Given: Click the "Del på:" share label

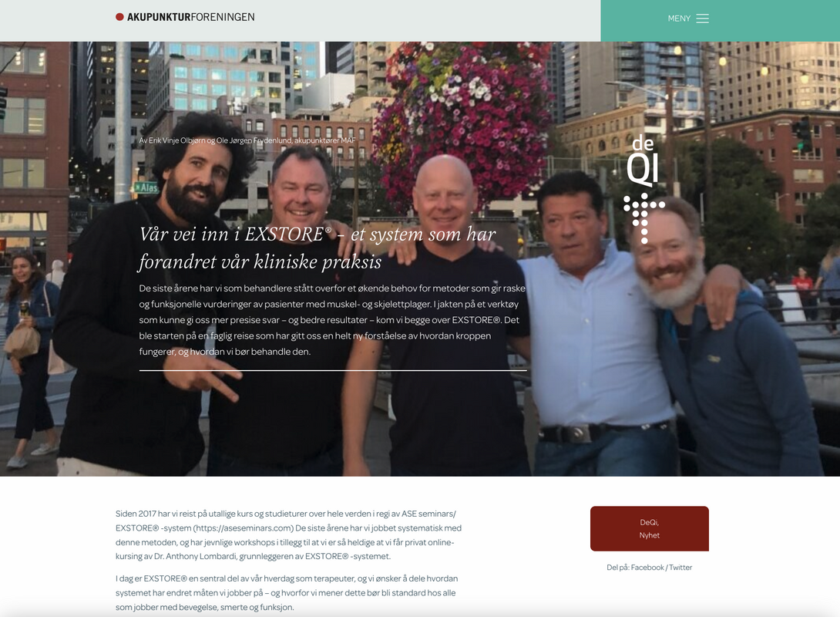Looking at the screenshot, I should 618,567.
